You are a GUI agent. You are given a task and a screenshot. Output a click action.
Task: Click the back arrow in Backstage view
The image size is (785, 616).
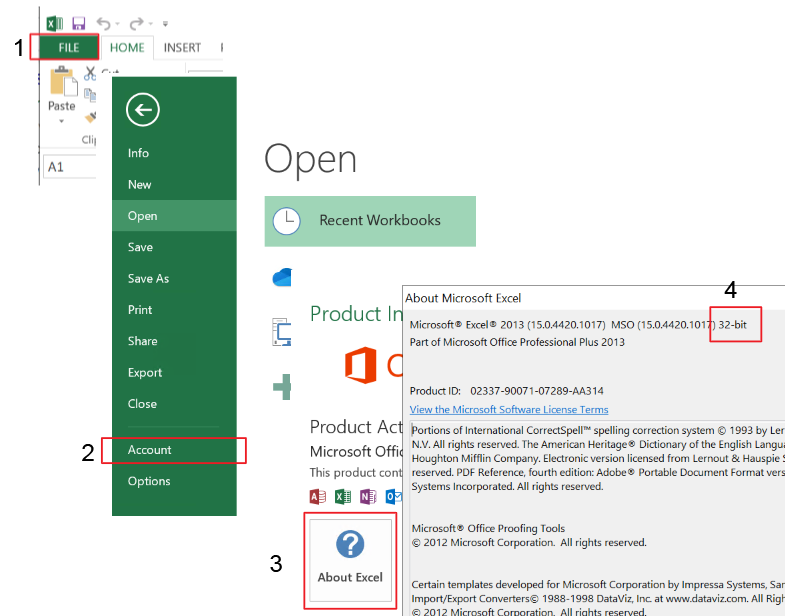click(x=143, y=110)
